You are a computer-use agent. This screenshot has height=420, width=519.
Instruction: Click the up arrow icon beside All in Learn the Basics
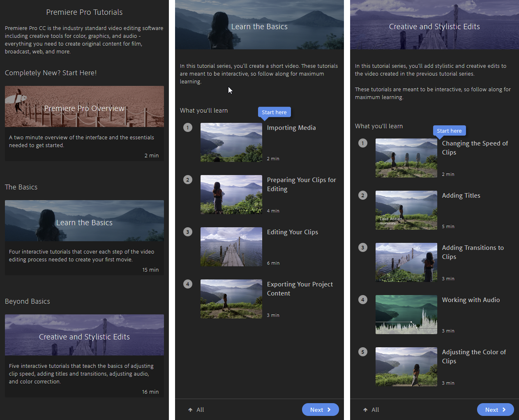[x=190, y=410]
